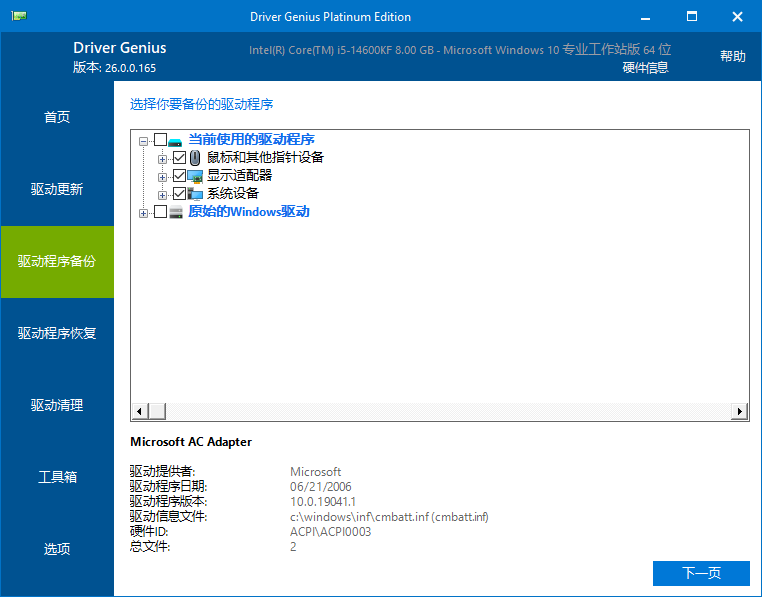This screenshot has height=597, width=762.
Task: Click the horizontal scrollbar left arrow
Action: point(139,411)
